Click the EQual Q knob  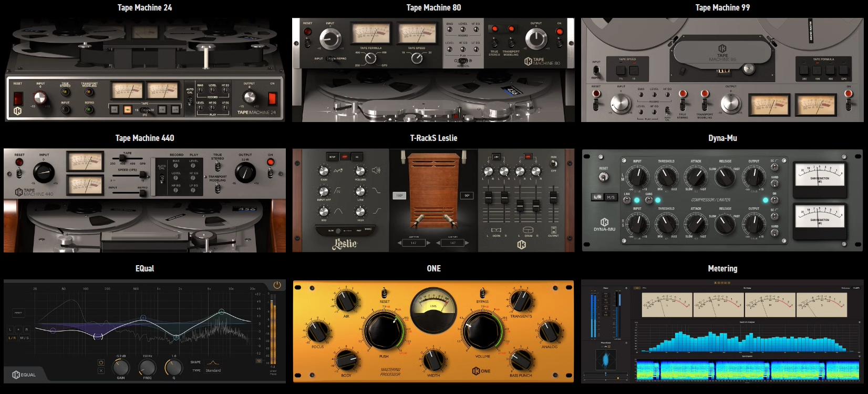(x=174, y=367)
